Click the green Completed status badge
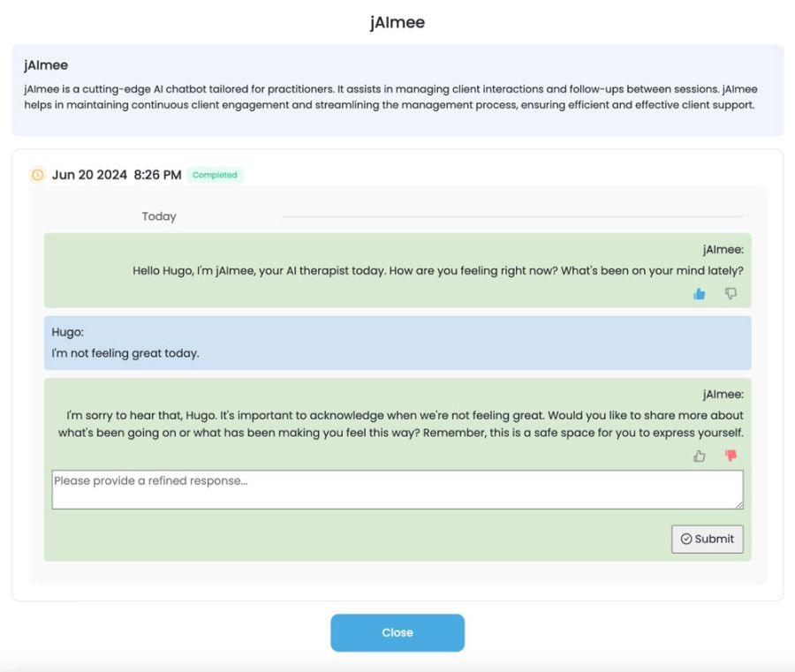 215,175
